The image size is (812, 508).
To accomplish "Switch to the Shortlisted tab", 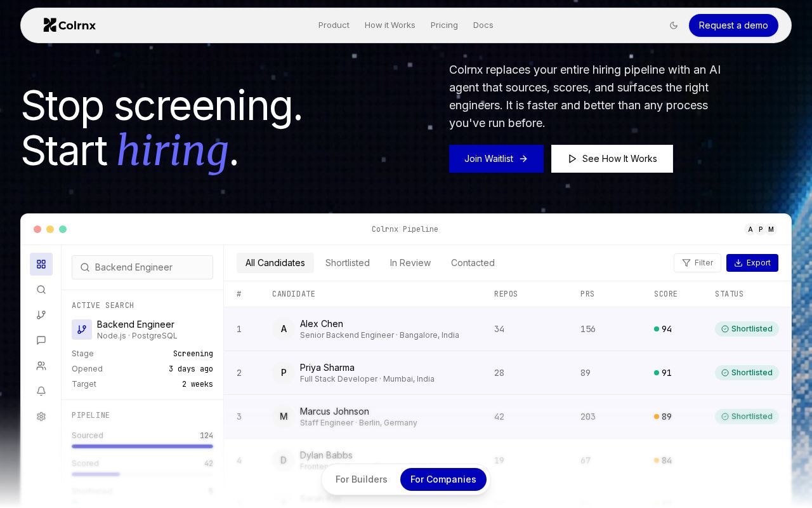I will pyautogui.click(x=348, y=263).
